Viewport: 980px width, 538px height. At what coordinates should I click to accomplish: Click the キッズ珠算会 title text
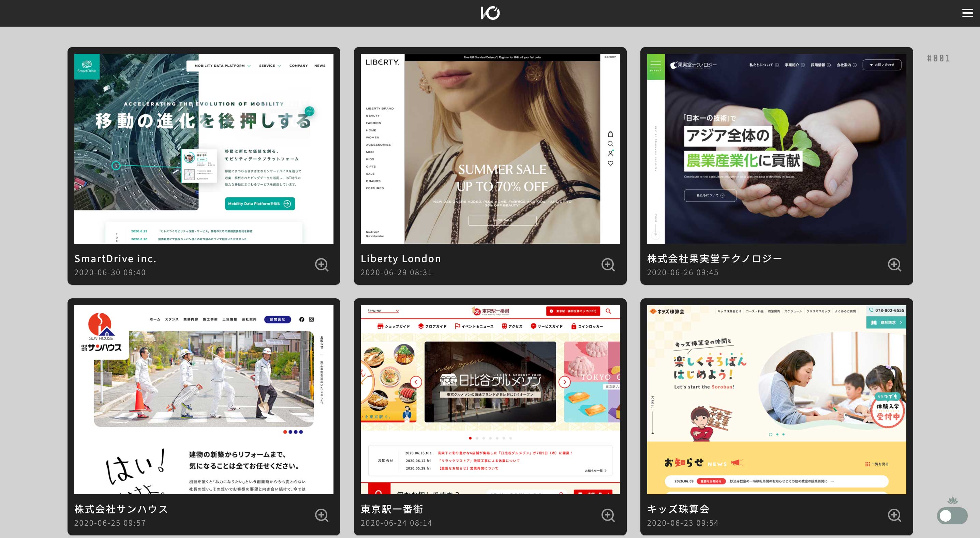pos(678,509)
